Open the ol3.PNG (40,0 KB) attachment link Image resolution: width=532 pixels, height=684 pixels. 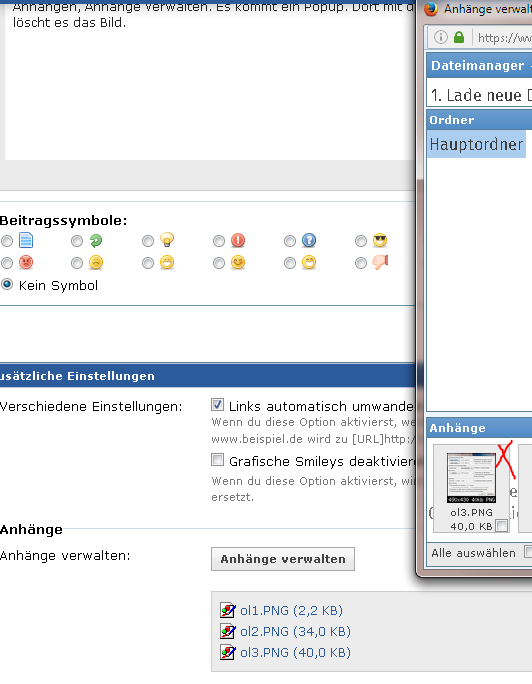pyautogui.click(x=295, y=653)
